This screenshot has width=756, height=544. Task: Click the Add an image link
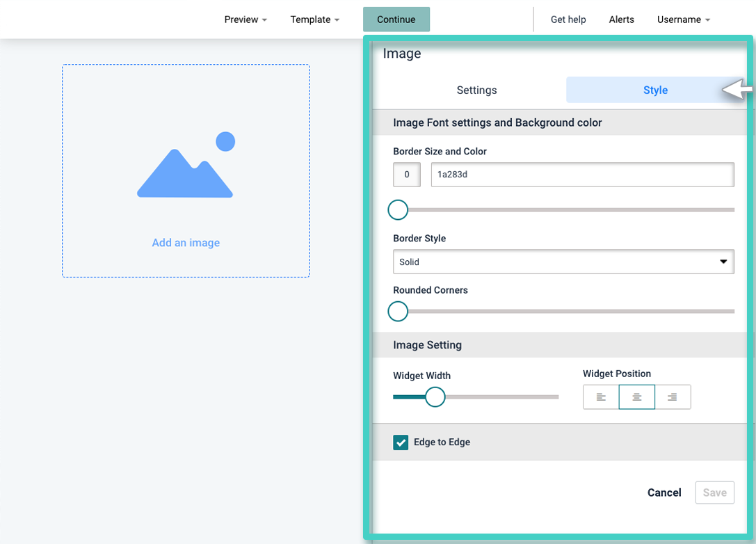[186, 243]
